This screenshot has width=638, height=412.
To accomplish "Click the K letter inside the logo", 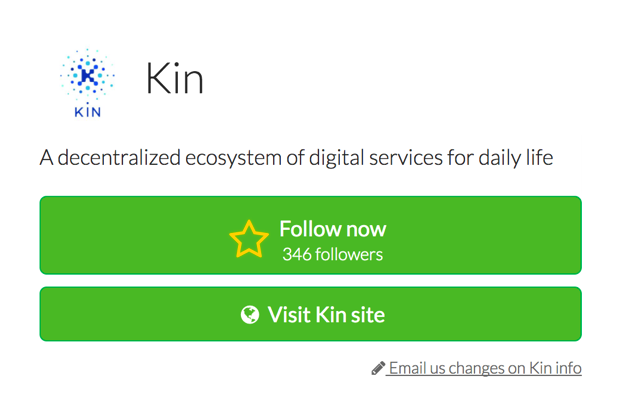I will point(87,76).
